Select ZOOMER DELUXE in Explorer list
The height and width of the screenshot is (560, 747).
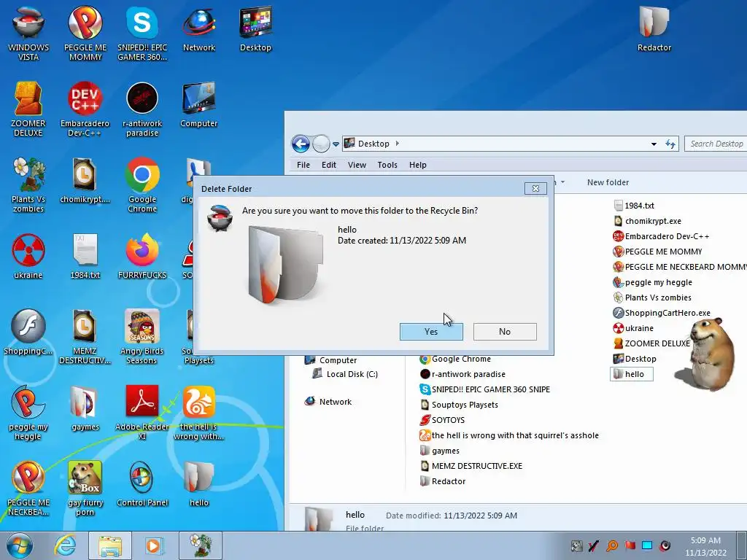(x=651, y=343)
